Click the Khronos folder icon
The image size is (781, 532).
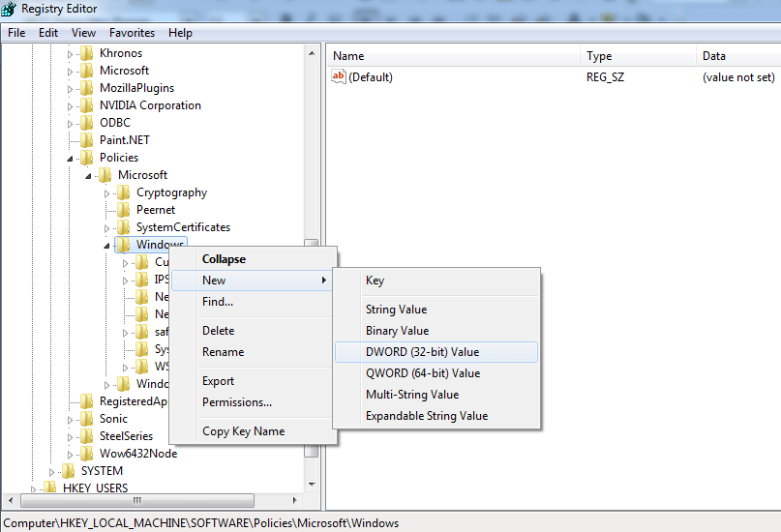tap(87, 53)
